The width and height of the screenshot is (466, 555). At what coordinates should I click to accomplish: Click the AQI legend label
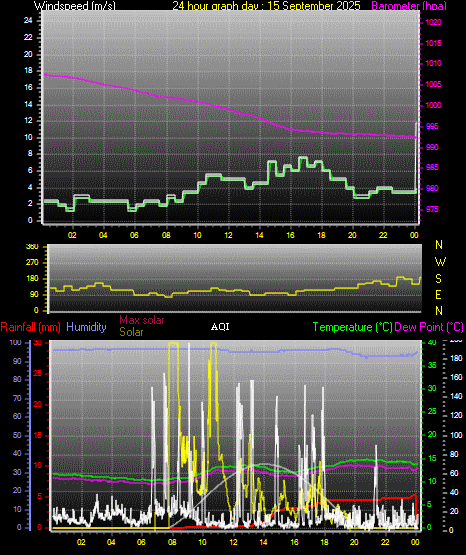tap(220, 327)
